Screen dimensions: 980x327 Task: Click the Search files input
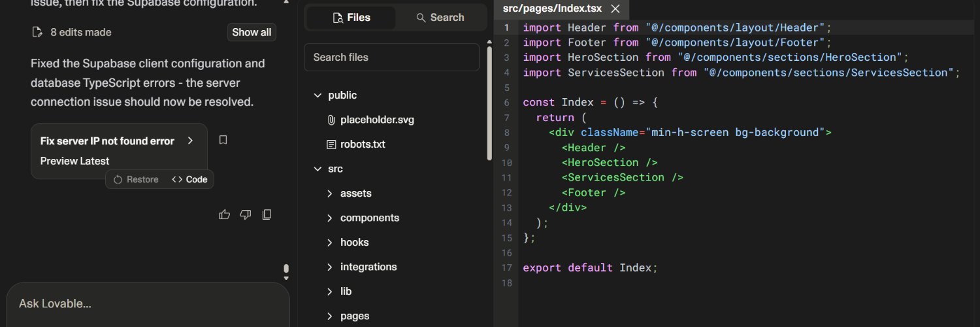[391, 58]
